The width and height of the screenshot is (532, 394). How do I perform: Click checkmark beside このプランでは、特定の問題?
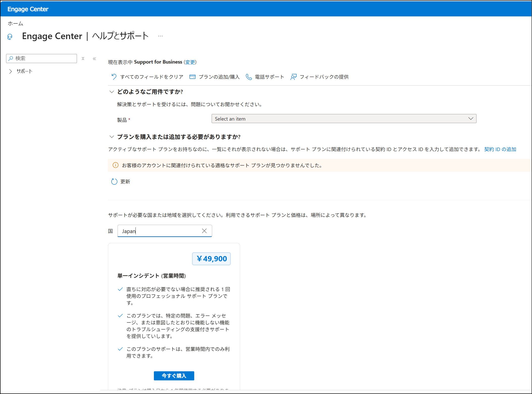(x=120, y=316)
